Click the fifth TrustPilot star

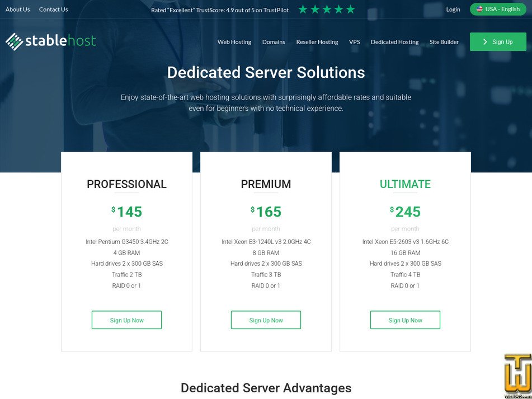pos(351,10)
